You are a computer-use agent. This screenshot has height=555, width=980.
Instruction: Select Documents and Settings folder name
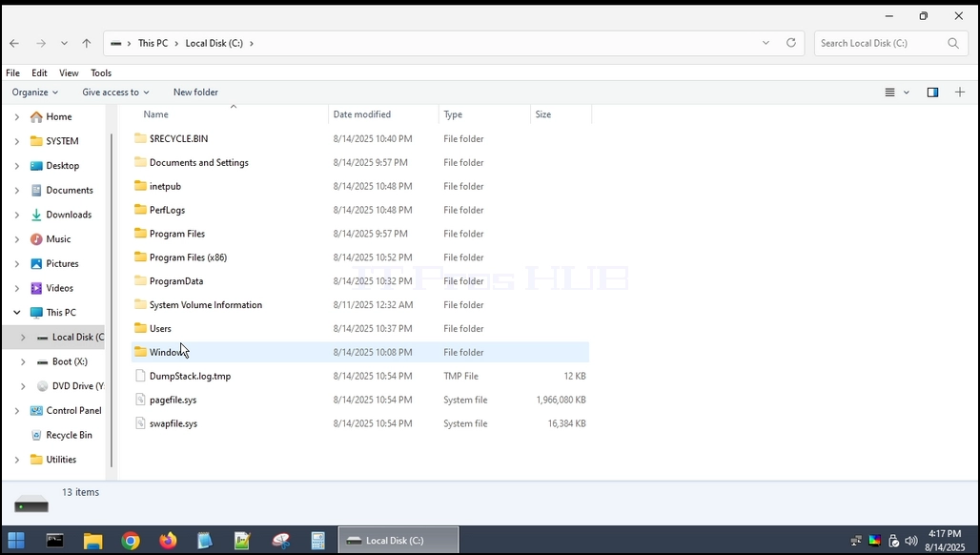[198, 162]
